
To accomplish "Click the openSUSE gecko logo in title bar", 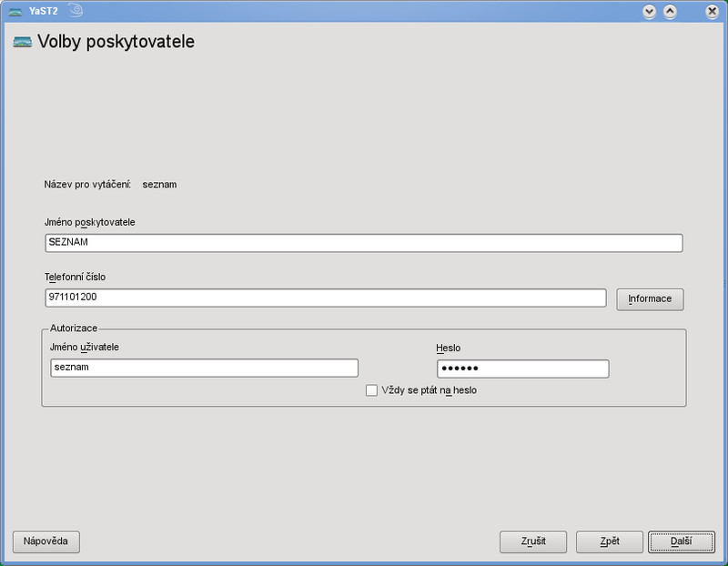I will click(x=76, y=10).
